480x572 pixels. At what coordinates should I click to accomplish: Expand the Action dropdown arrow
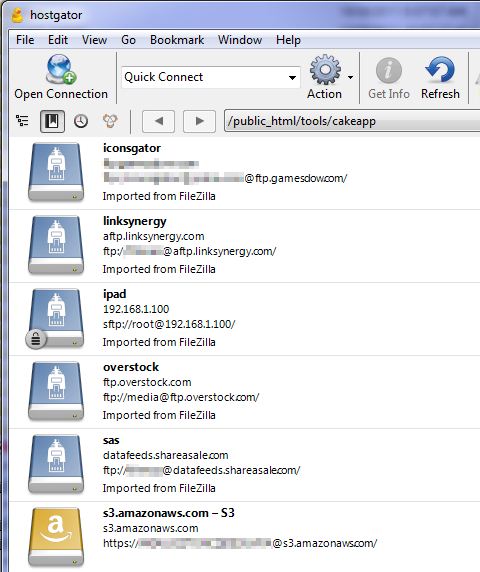pos(351,77)
